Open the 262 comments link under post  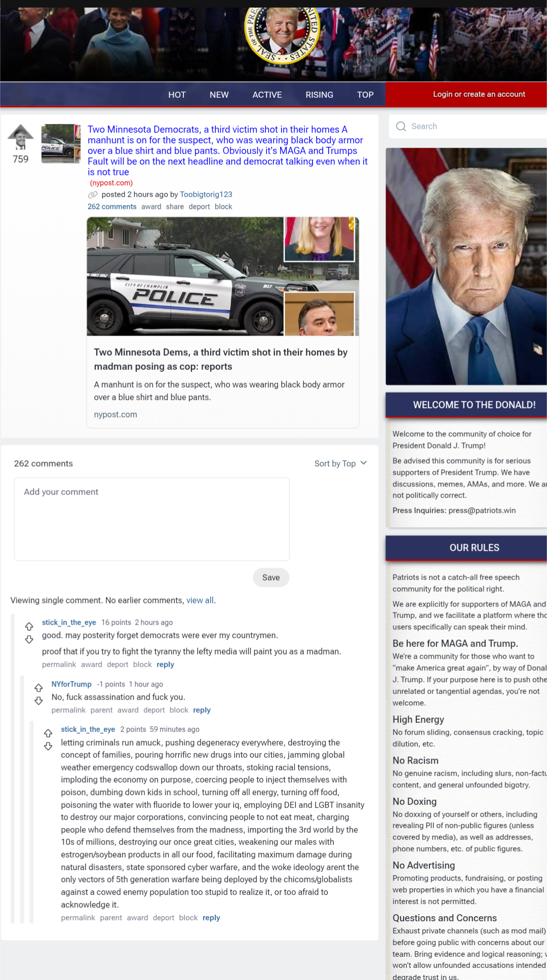(112, 207)
